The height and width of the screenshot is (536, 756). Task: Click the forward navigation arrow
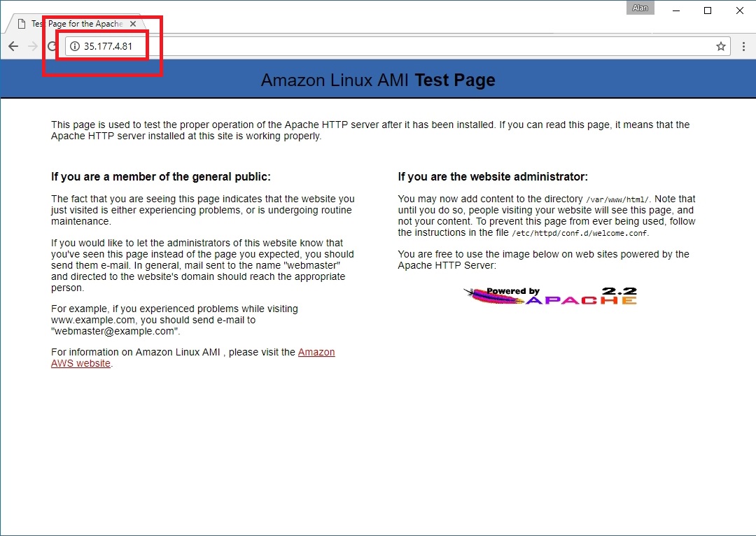tap(33, 46)
